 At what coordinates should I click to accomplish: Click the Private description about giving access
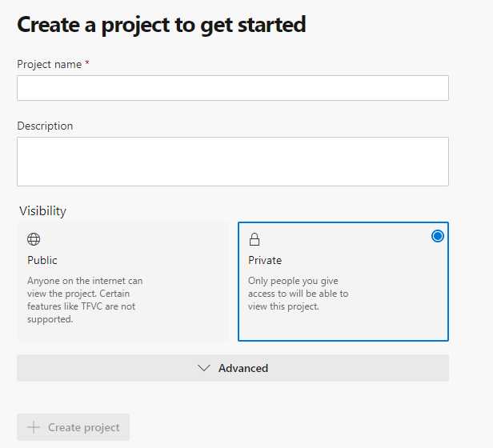coord(298,294)
